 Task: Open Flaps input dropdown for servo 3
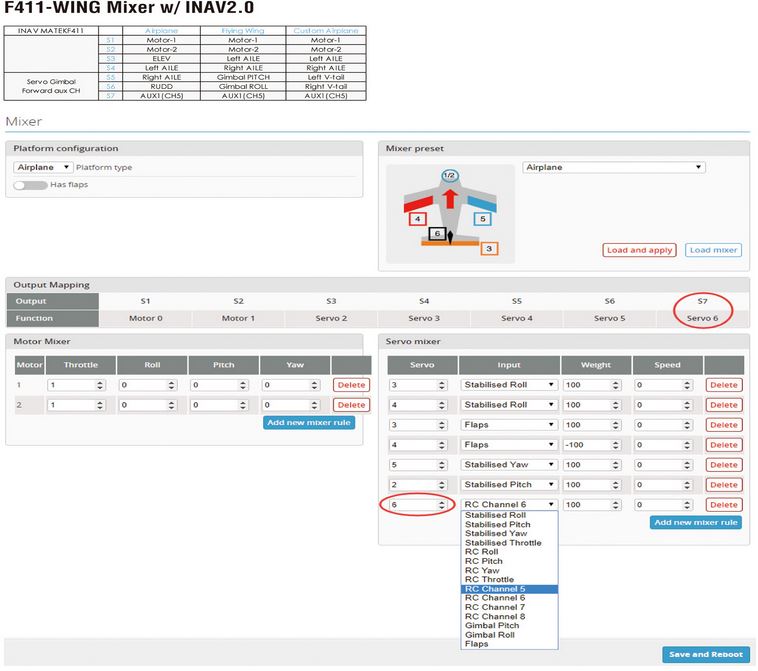coord(509,425)
